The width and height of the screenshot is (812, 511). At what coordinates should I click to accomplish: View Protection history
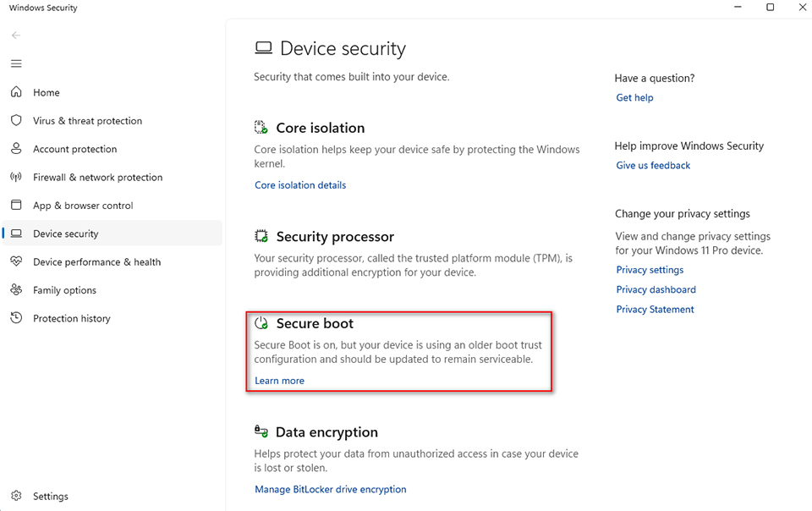click(112, 318)
